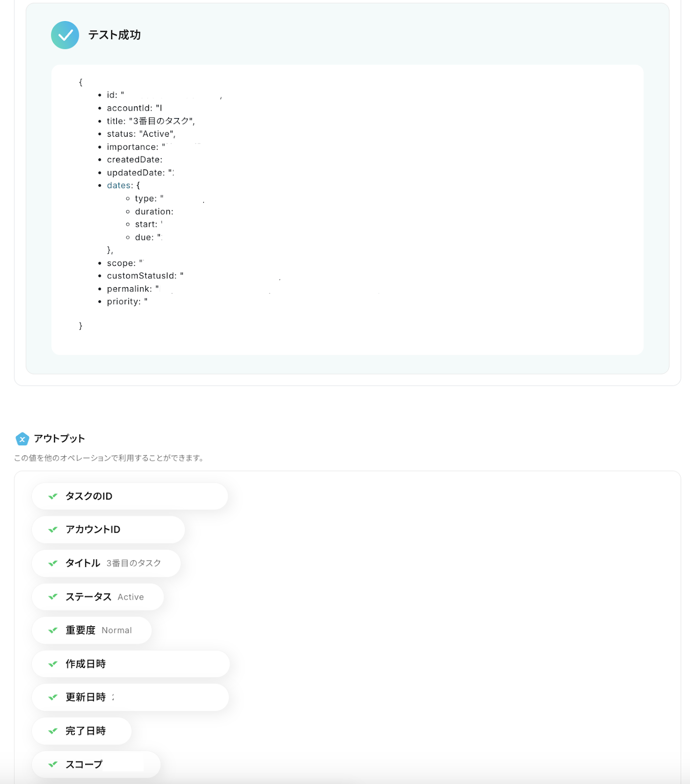
Task: Select the タスクのID output chip
Action: click(130, 496)
